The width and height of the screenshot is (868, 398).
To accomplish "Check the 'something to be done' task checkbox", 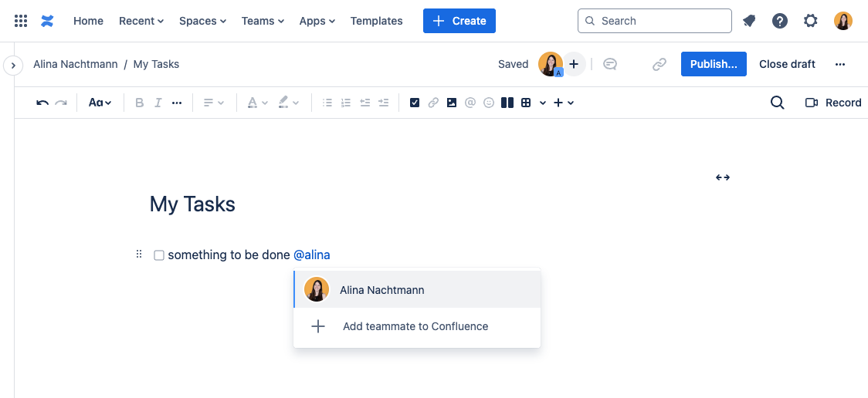I will point(159,255).
